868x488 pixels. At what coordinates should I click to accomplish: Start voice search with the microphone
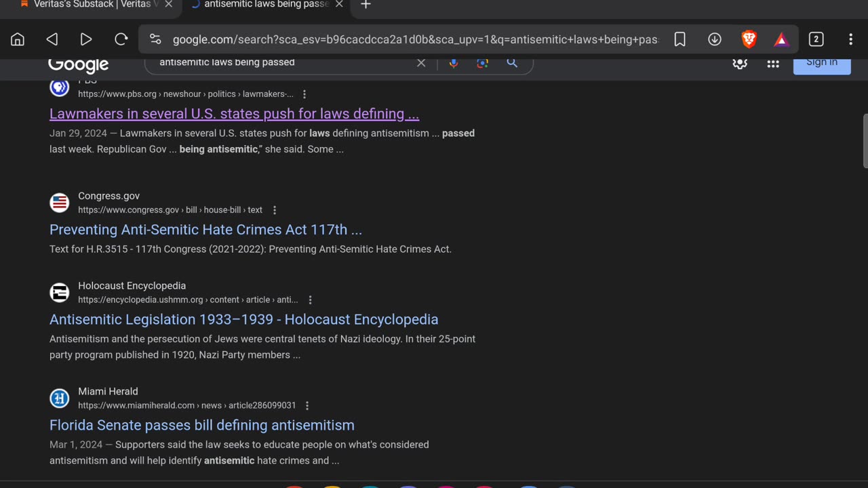[x=454, y=63]
